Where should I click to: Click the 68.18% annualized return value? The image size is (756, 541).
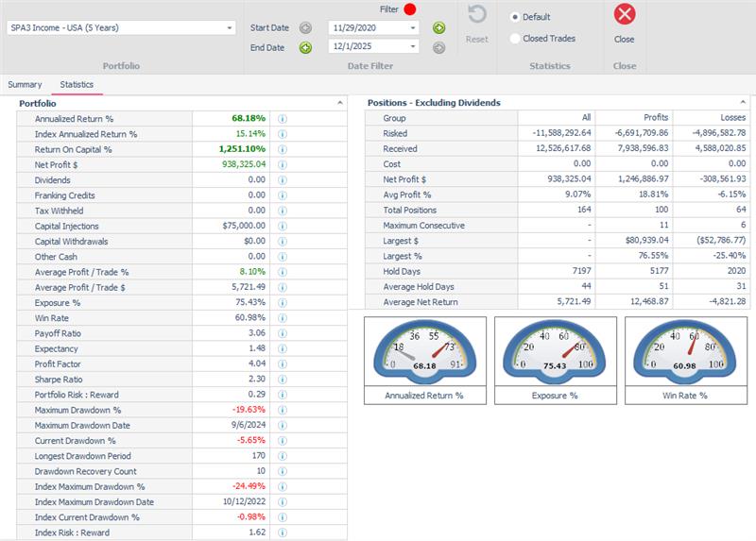click(249, 119)
